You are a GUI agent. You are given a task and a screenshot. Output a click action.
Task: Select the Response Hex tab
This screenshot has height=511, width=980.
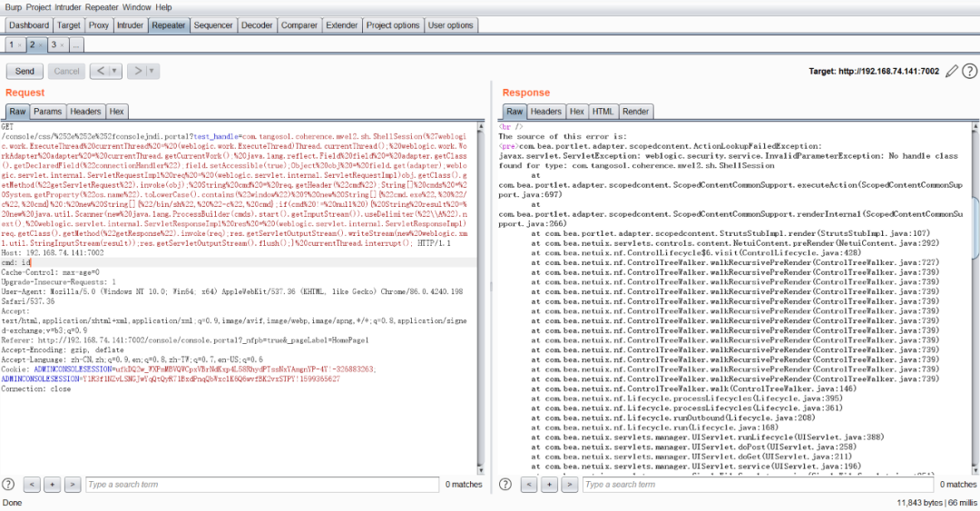tap(576, 112)
